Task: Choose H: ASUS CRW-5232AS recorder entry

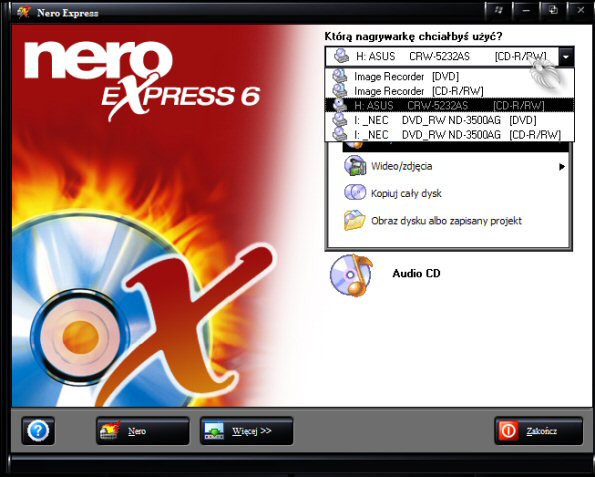Action: click(x=450, y=105)
